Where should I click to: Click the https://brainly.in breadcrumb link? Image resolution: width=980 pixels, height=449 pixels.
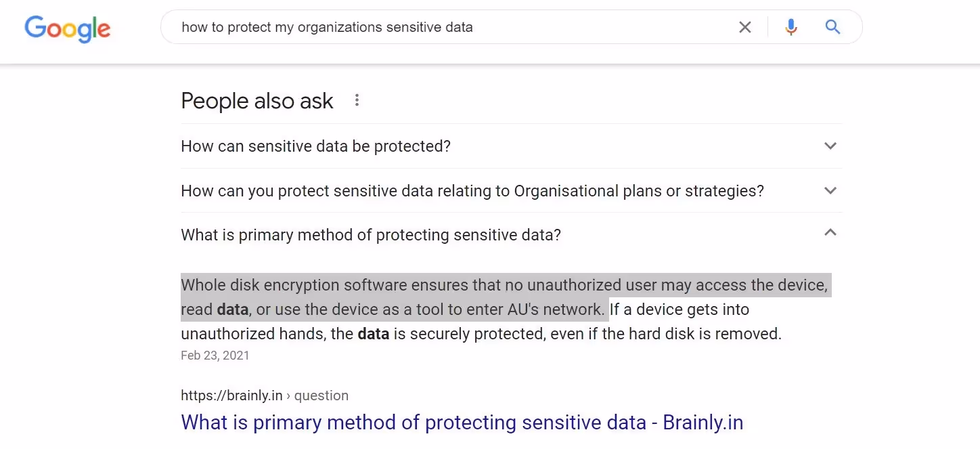[232, 395]
